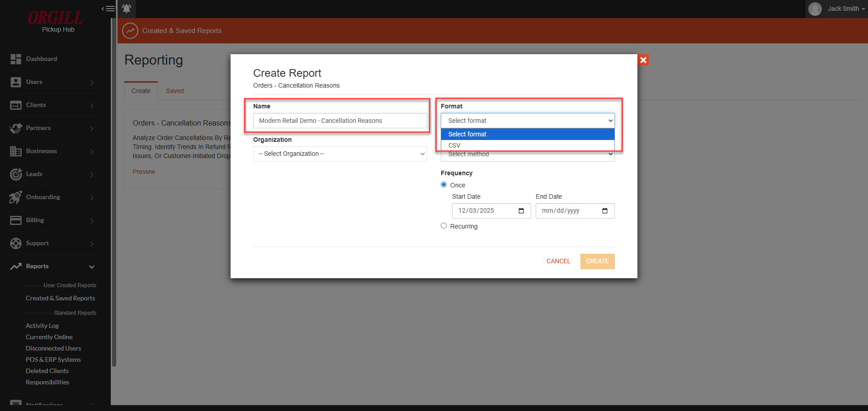Open the Select Organization dropdown
The image size is (868, 411).
click(340, 154)
